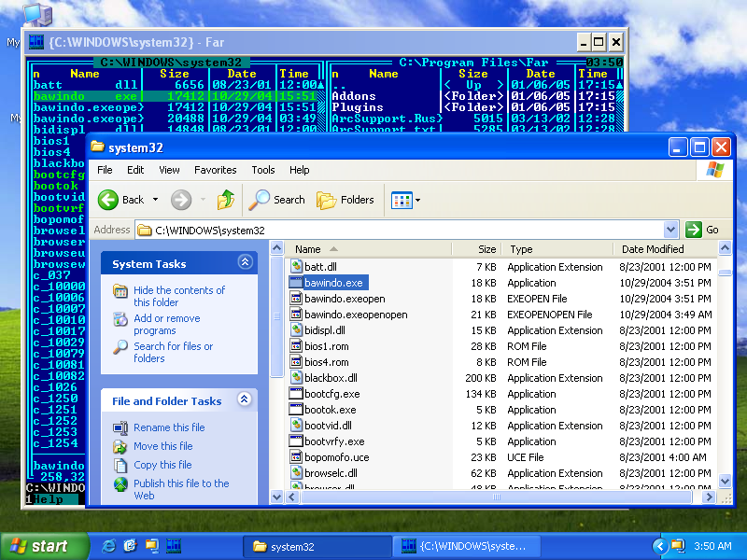Click the task pane's scrollbar up arrow
Viewport: 747px width, 560px height.
click(276, 248)
